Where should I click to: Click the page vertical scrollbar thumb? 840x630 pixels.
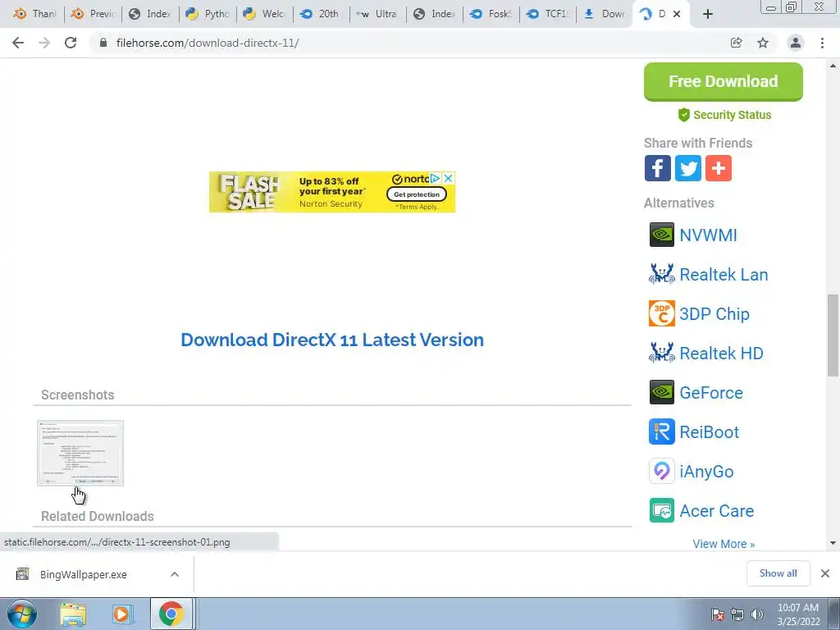833,336
